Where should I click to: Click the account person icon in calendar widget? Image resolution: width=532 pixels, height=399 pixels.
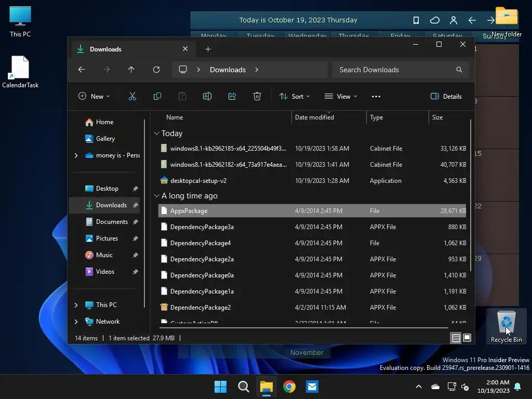point(453,20)
